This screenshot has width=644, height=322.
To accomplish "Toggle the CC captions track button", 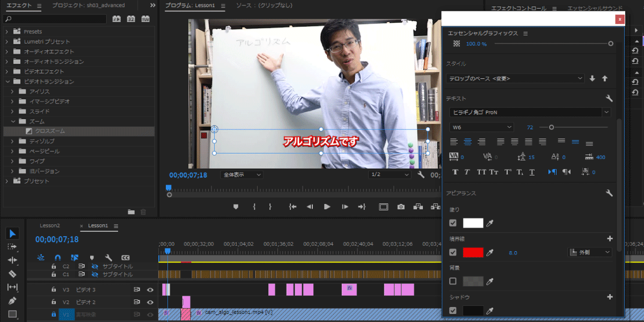I will coord(126,258).
